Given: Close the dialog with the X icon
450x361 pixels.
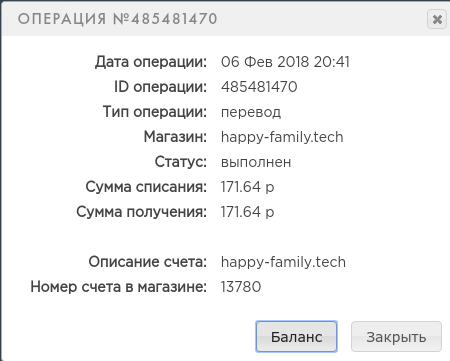Looking at the screenshot, I should pyautogui.click(x=437, y=19).
